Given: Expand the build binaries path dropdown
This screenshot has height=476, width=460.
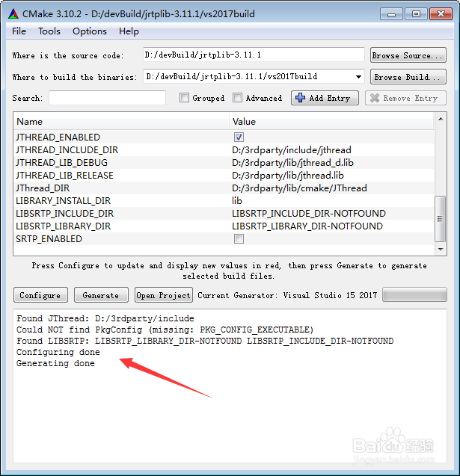Looking at the screenshot, I should pyautogui.click(x=358, y=77).
